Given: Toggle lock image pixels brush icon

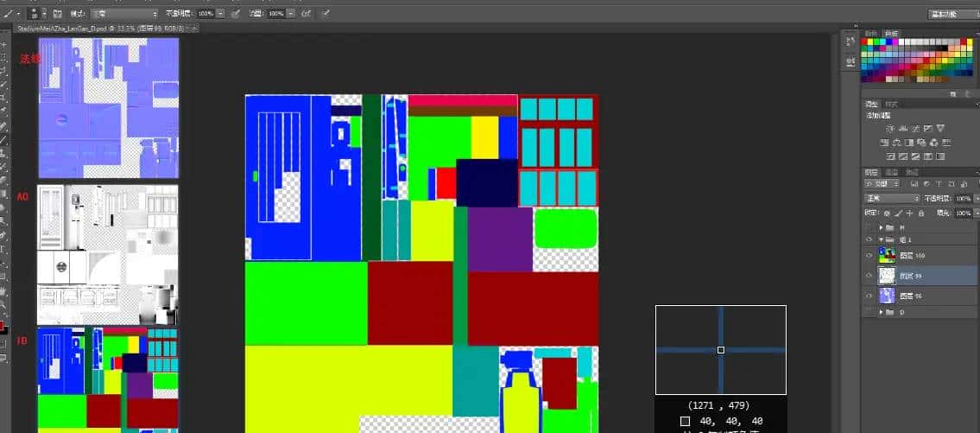Looking at the screenshot, I should (898, 213).
